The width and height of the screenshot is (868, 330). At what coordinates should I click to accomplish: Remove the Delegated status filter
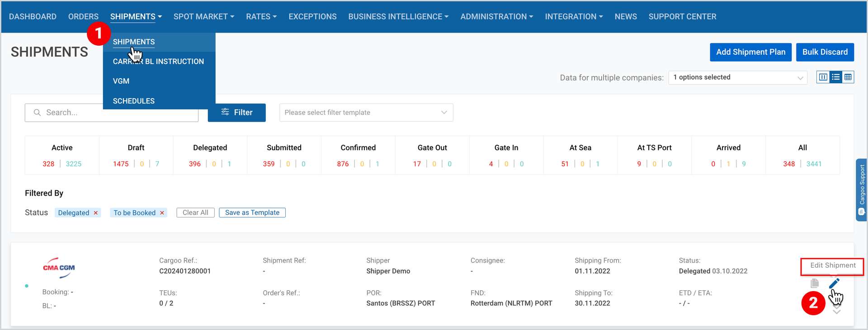[x=96, y=213]
